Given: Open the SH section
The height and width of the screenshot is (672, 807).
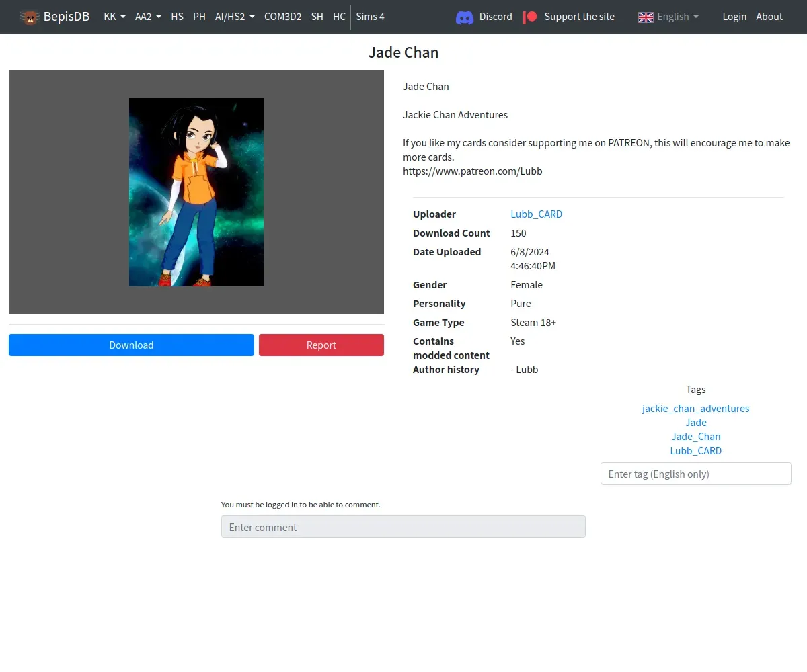Looking at the screenshot, I should 317,17.
